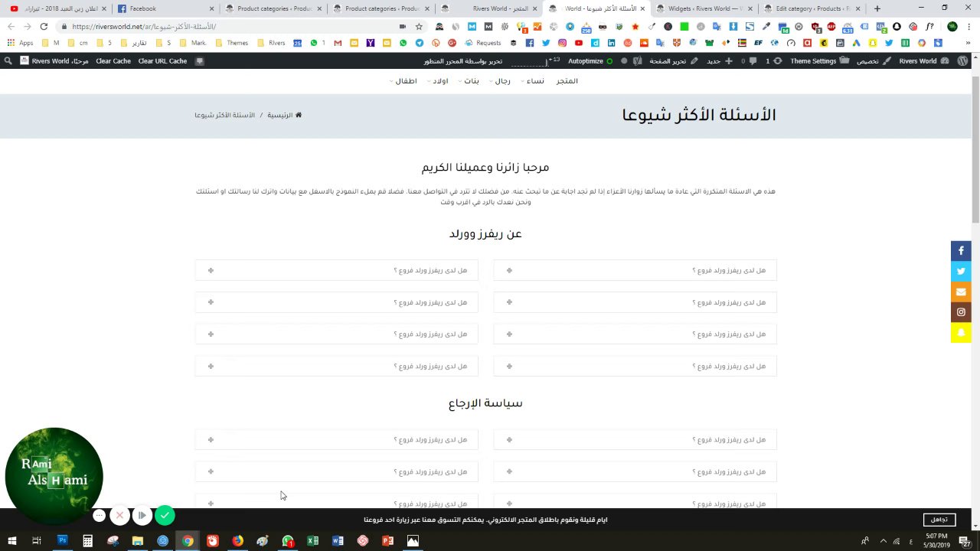Image resolution: width=980 pixels, height=551 pixels.
Task: Click the recorder pause/play button
Action: click(x=142, y=516)
